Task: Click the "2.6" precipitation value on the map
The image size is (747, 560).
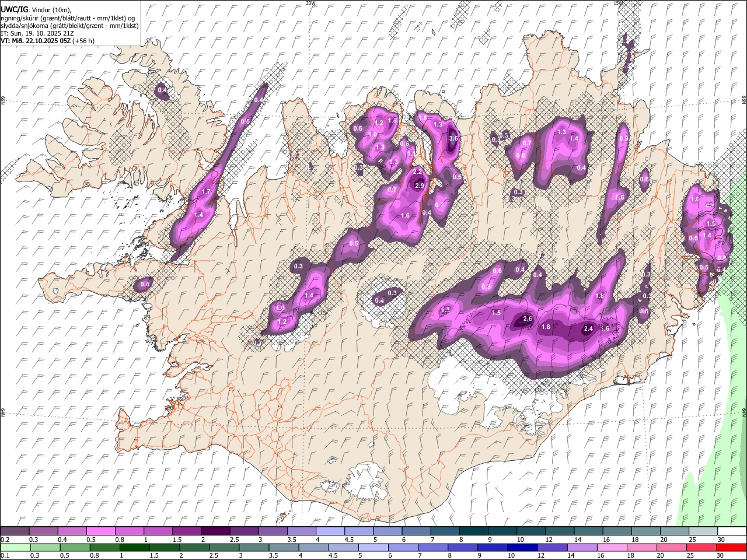Action: click(528, 318)
